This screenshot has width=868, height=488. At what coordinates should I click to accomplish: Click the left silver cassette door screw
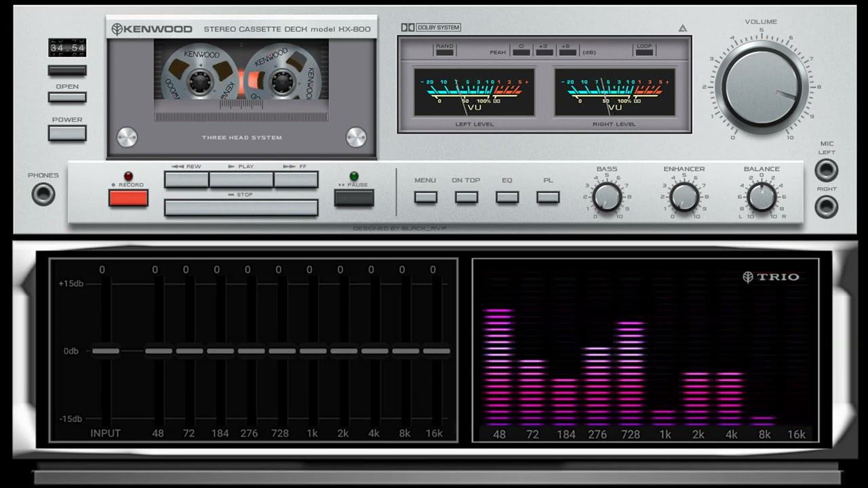click(x=127, y=137)
